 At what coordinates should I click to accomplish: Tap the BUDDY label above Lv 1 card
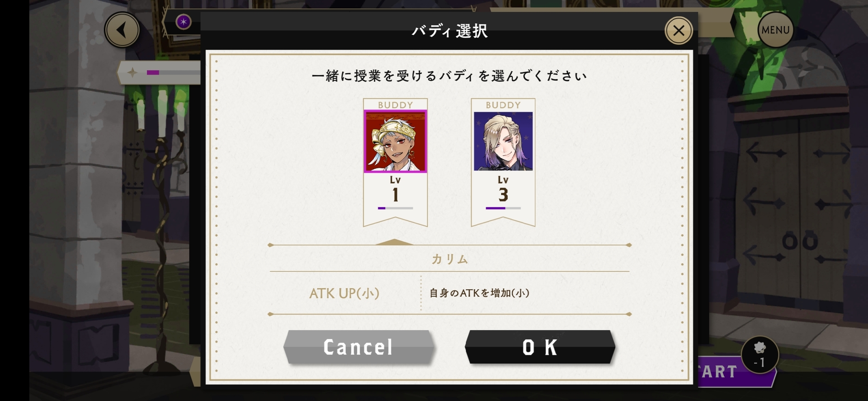tap(395, 105)
